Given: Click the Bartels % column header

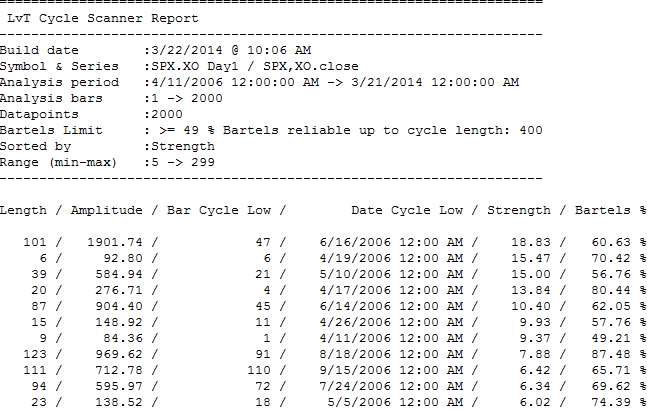Looking at the screenshot, I should 611,210.
